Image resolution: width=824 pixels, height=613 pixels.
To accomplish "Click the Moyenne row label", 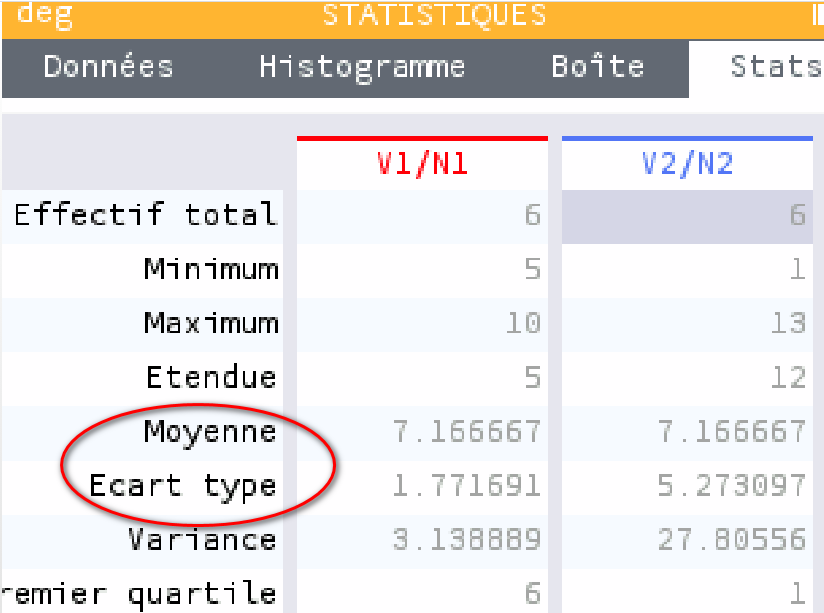I will 210,433.
